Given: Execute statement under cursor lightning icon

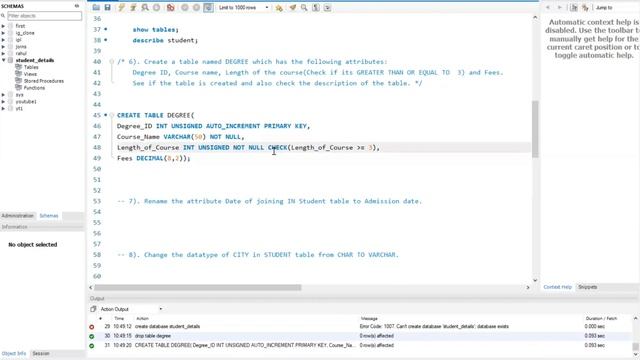Looking at the screenshot, I should (133, 8).
